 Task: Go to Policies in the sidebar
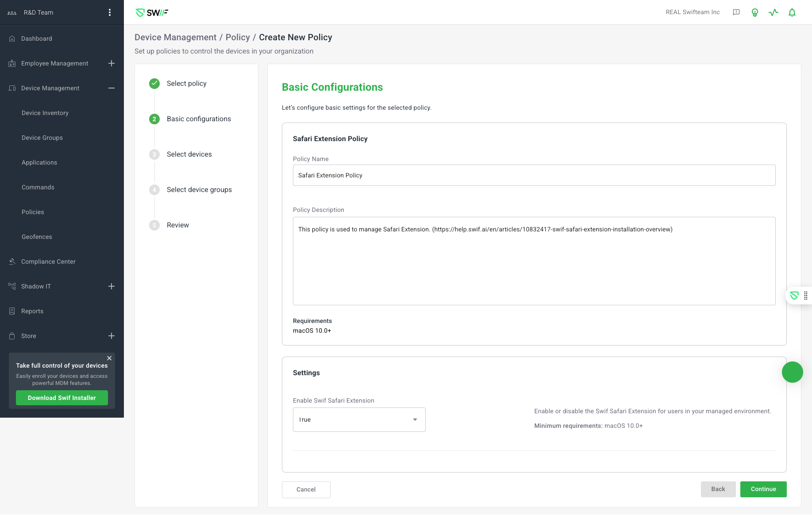point(33,212)
